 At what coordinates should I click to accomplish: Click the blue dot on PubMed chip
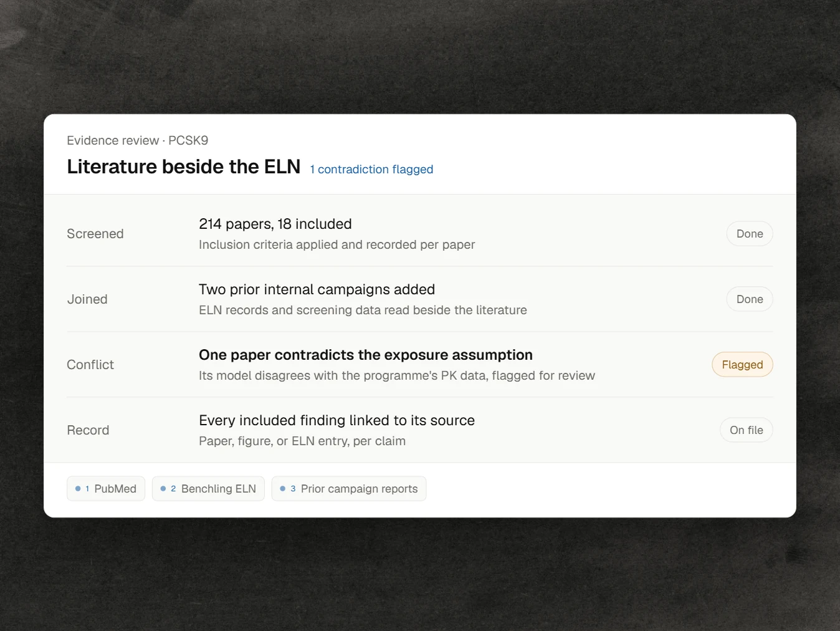(x=78, y=489)
